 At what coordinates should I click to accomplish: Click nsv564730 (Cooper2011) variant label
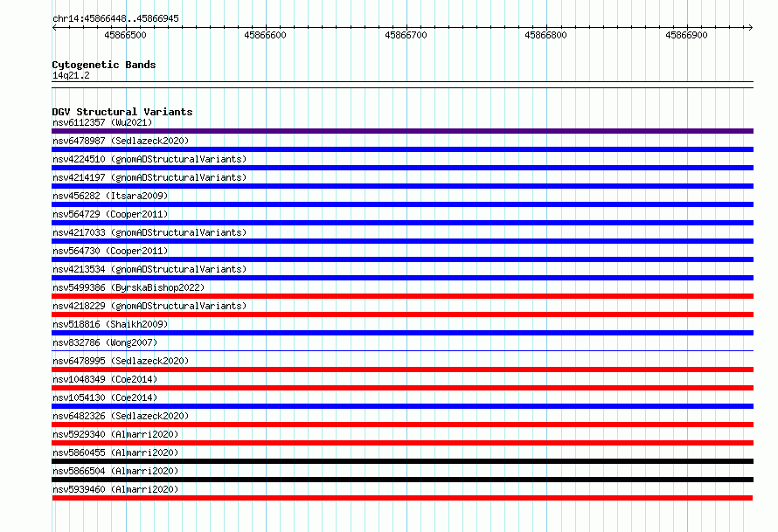[x=110, y=251]
